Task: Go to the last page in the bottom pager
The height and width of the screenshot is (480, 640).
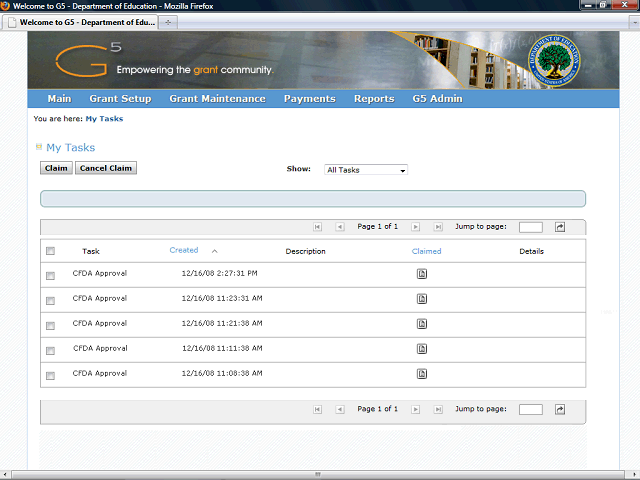Action: [438, 409]
